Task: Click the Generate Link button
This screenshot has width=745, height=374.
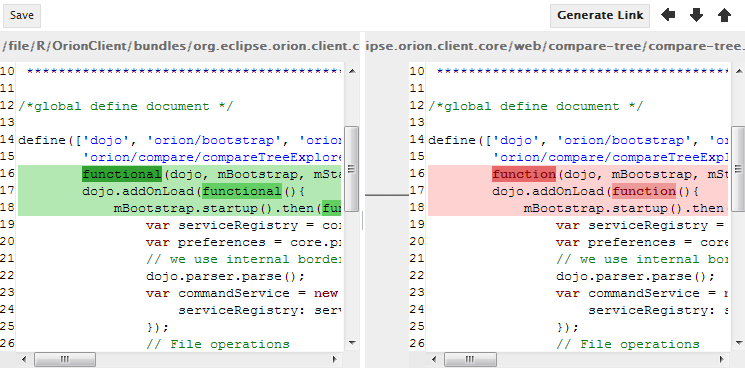Action: pyautogui.click(x=600, y=16)
